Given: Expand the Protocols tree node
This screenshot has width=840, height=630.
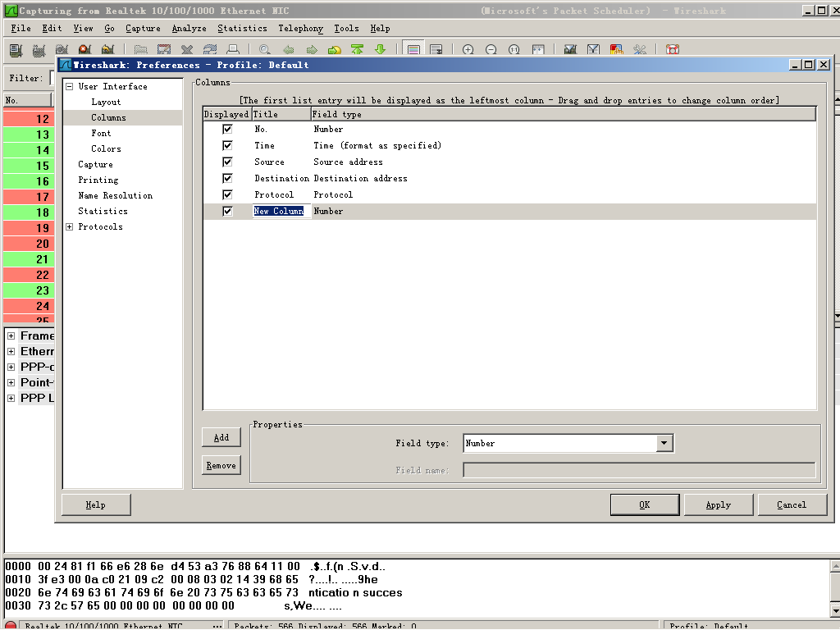Looking at the screenshot, I should point(70,226).
